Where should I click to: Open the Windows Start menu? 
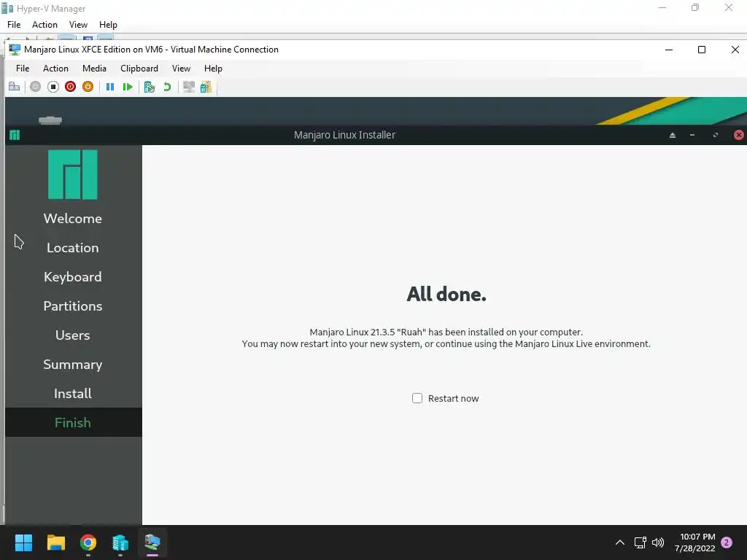23,542
